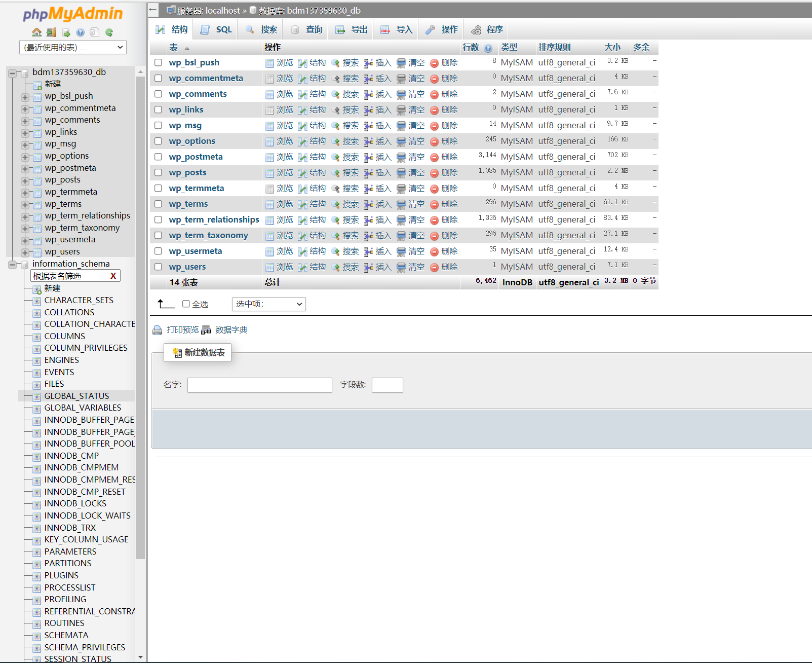Image resolution: width=812 pixels, height=663 pixels.
Task: Check the wp_commentmeta row checkbox
Action: [x=158, y=78]
